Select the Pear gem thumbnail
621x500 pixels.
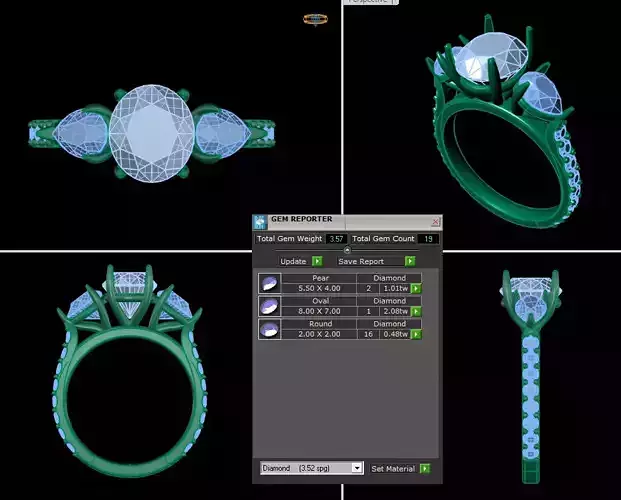[270, 283]
